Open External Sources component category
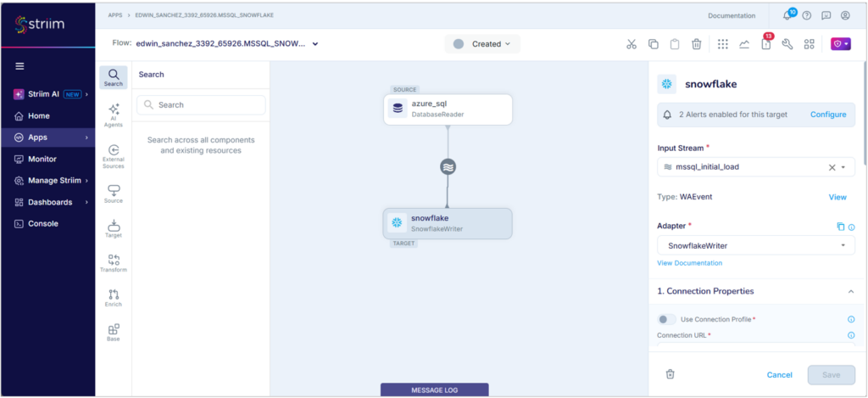This screenshot has width=868, height=398. point(114,157)
